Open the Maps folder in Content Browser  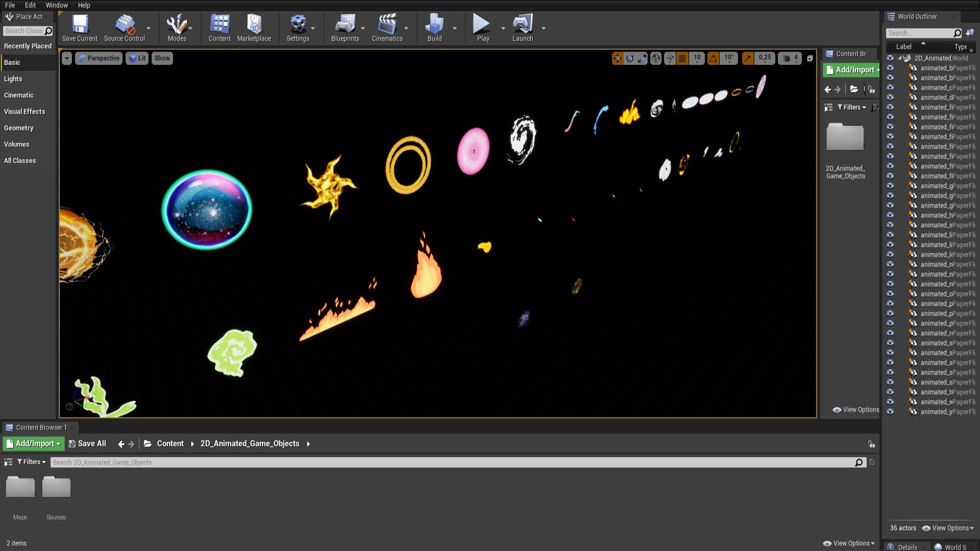pyautogui.click(x=20, y=487)
